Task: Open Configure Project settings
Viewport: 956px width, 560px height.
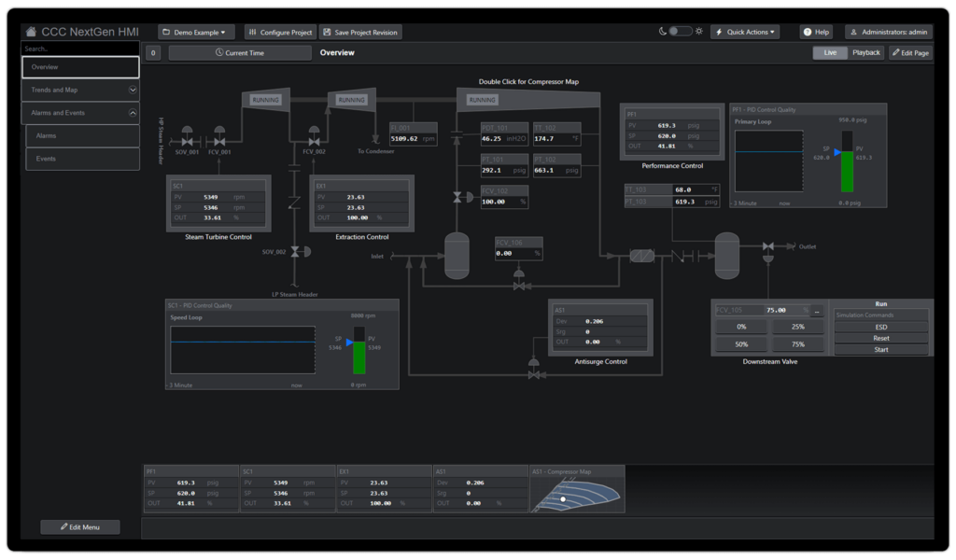Action: tap(280, 31)
